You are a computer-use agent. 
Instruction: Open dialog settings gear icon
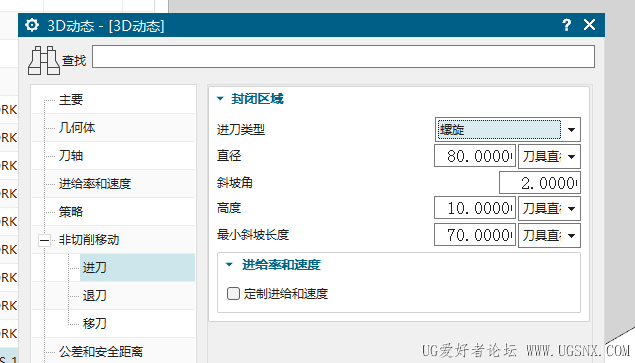click(32, 25)
